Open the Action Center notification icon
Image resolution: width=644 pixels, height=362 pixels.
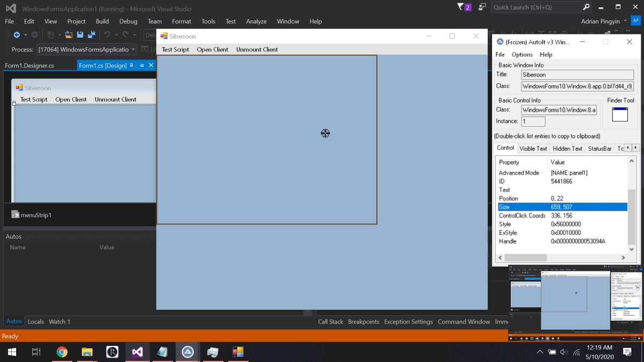[627, 352]
